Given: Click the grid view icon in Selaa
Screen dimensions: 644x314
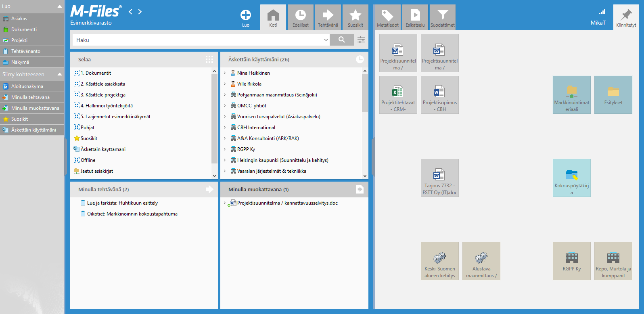Looking at the screenshot, I should tap(209, 59).
